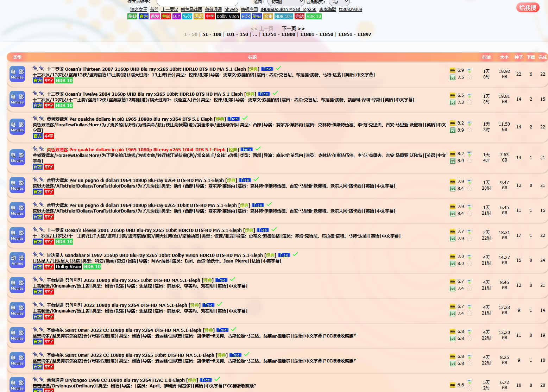Open IMDb icon for Ocean's Eleven rating 7.7
Screen dimensions: 548x392
(453, 232)
